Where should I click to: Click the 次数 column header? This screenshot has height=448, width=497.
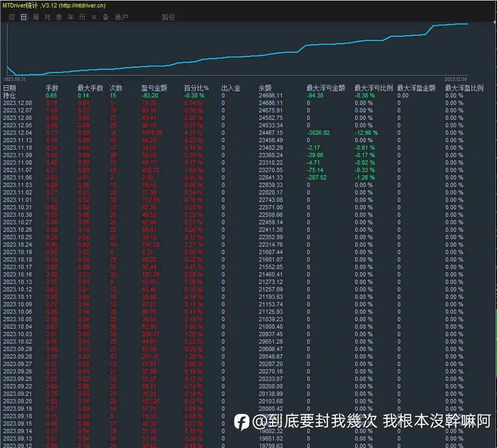click(x=116, y=88)
